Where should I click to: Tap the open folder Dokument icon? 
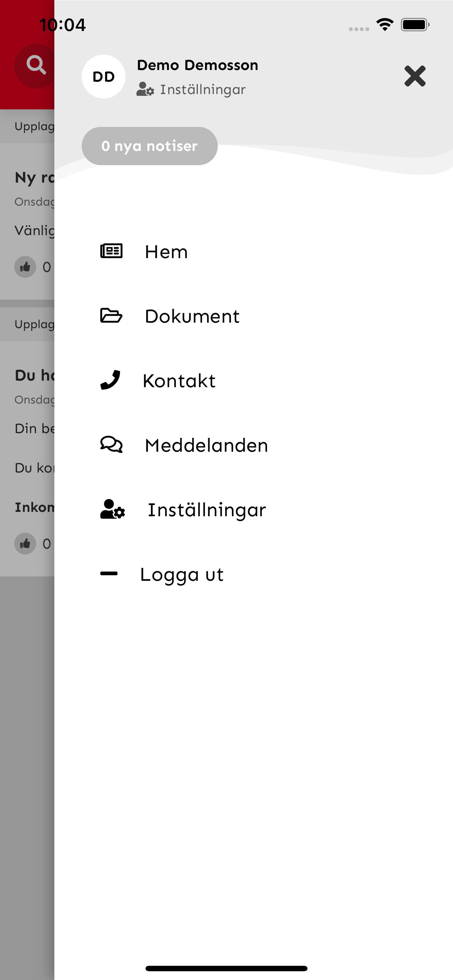pyautogui.click(x=111, y=316)
